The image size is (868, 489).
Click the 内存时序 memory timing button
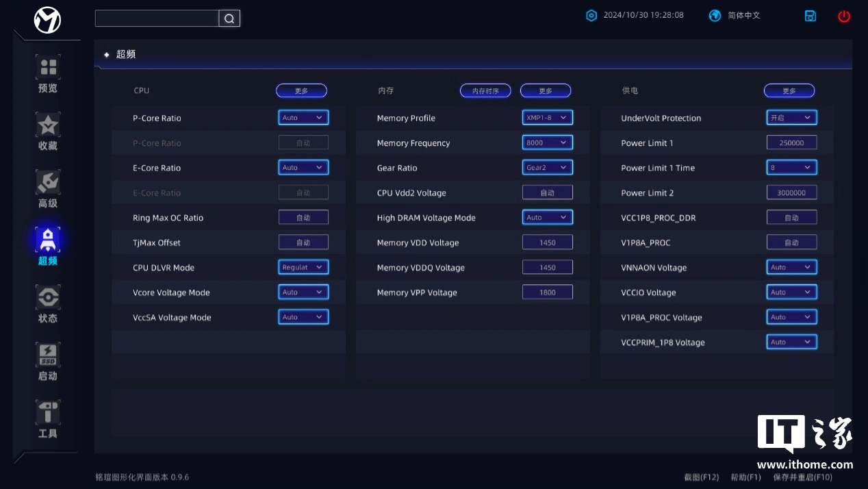[x=485, y=91]
